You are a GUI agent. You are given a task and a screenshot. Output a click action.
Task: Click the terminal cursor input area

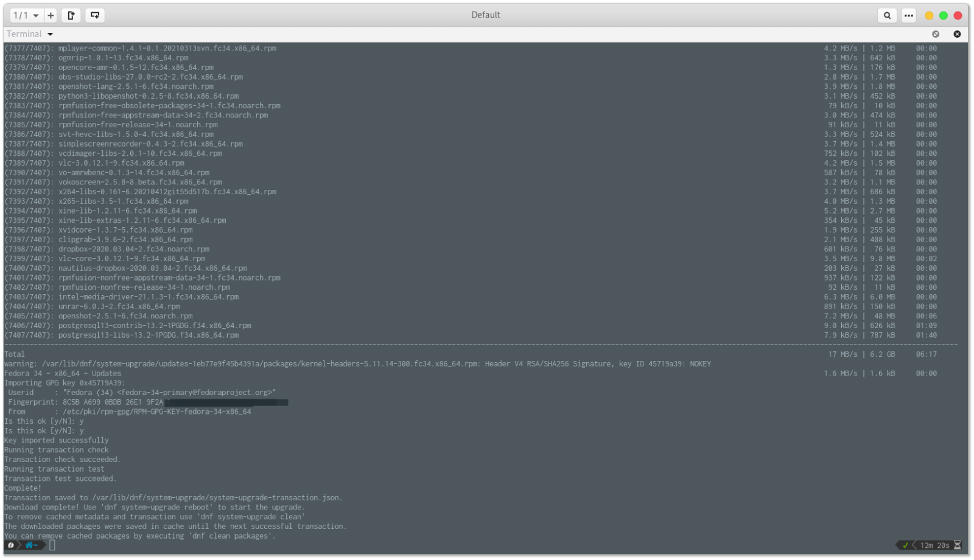pyautogui.click(x=52, y=545)
